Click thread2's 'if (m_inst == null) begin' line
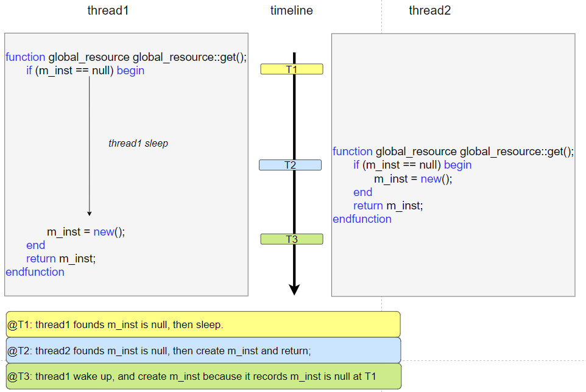This screenshot has height=392, width=586. tap(412, 165)
